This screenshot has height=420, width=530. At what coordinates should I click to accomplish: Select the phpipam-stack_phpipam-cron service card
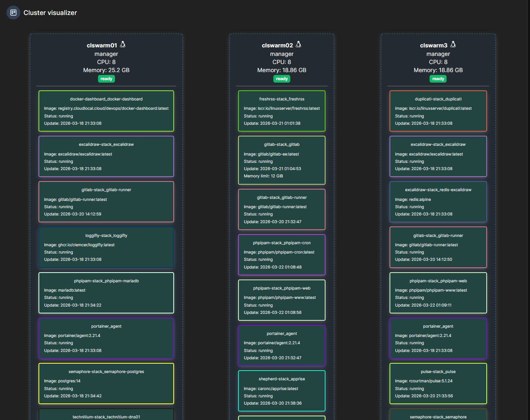[x=282, y=255]
